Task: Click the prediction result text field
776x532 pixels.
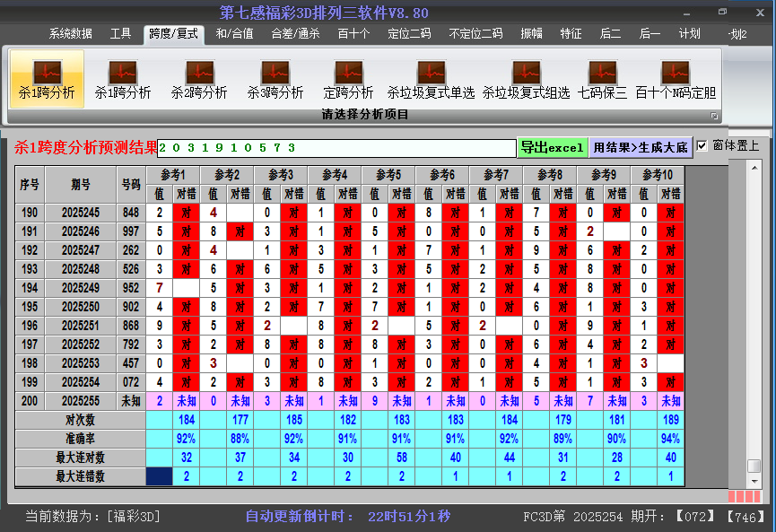Action: tap(336, 147)
